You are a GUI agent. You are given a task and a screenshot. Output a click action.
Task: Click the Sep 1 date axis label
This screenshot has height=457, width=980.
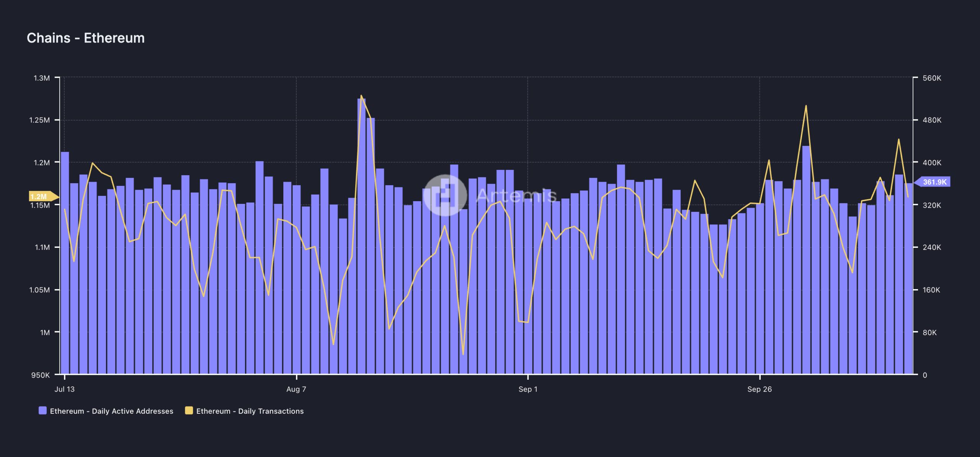coord(528,389)
